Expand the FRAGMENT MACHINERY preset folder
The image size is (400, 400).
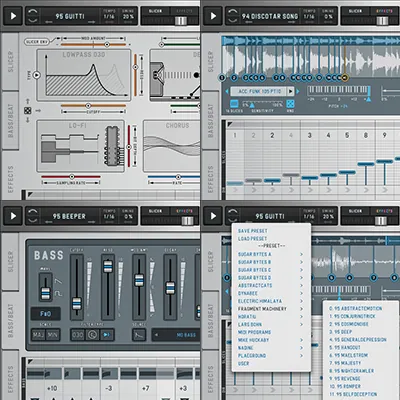[270, 309]
